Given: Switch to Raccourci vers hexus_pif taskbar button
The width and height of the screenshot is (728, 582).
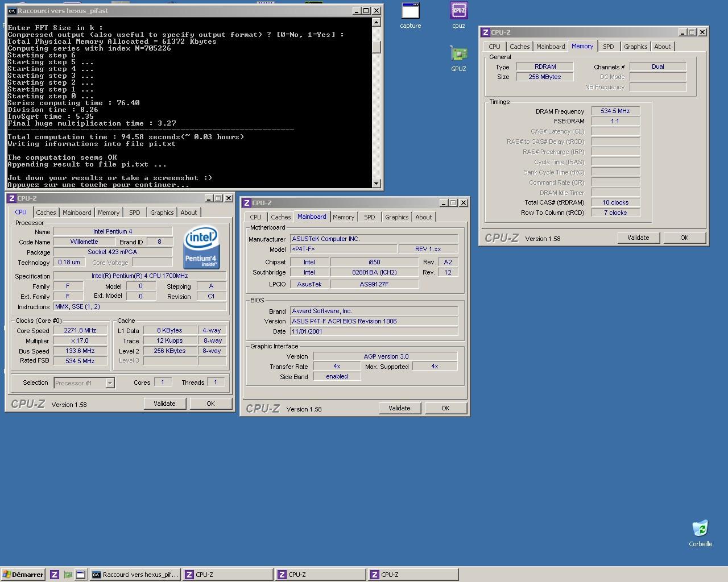Looking at the screenshot, I should [x=136, y=575].
